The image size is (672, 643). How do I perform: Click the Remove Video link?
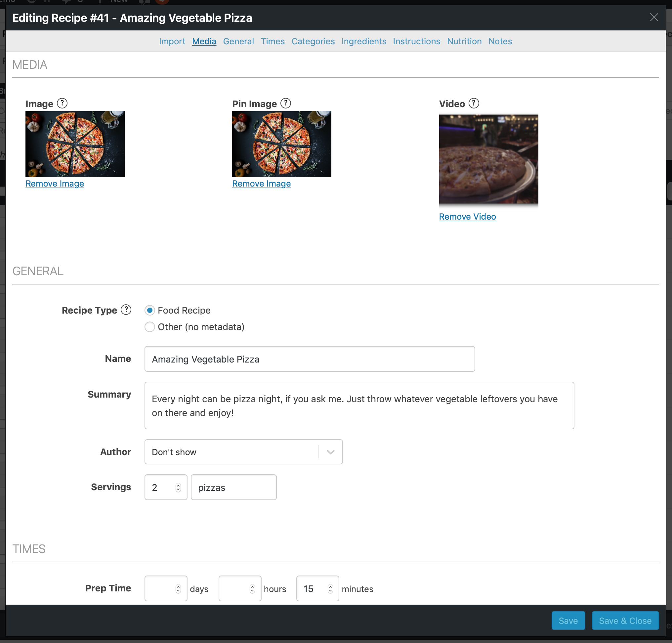pyautogui.click(x=467, y=216)
